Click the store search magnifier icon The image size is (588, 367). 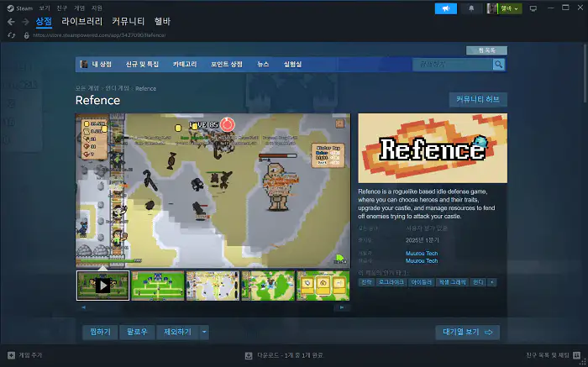[498, 65]
